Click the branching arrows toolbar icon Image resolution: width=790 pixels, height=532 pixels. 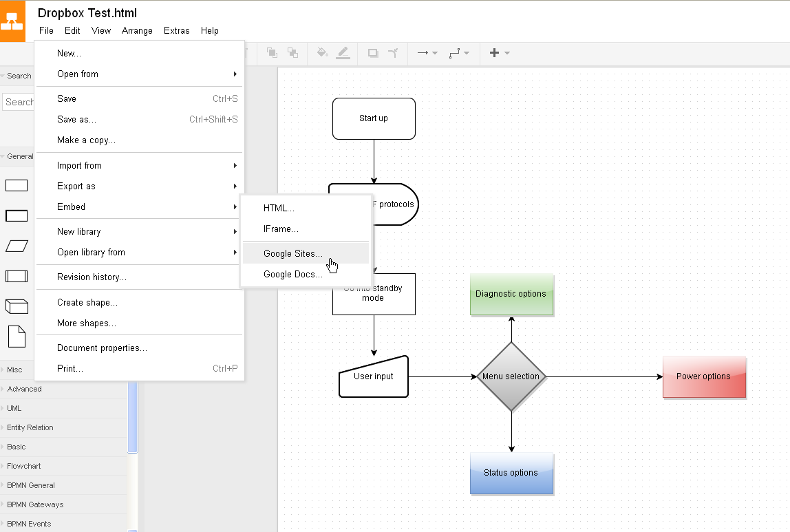click(394, 52)
